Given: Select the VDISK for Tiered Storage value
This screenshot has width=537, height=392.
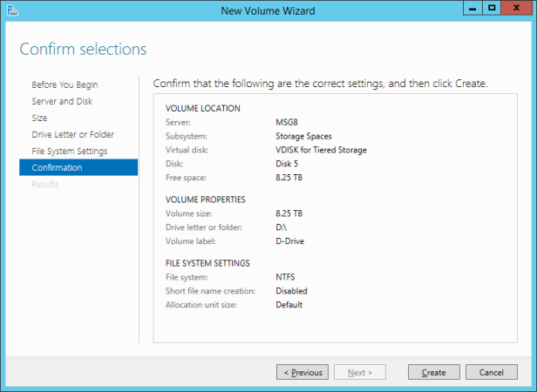Looking at the screenshot, I should [x=321, y=150].
